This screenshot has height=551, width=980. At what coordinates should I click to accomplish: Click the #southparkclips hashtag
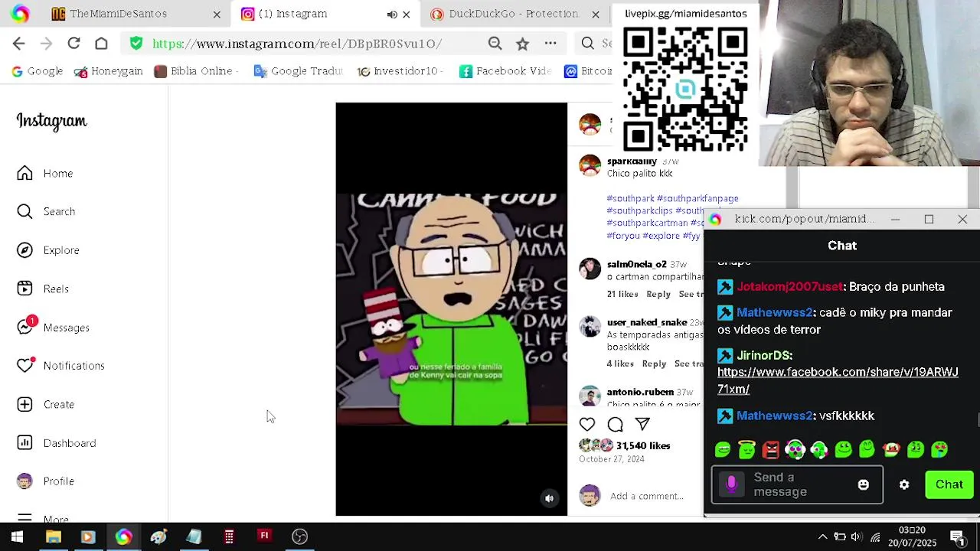click(x=639, y=211)
